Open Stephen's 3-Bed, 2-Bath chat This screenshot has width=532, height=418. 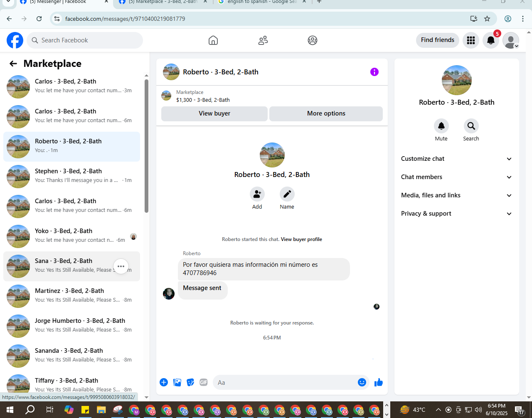click(71, 177)
